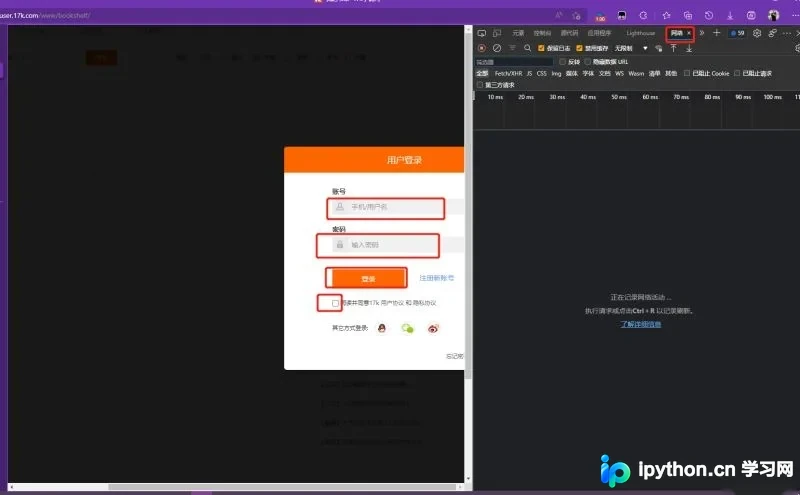800x495 pixels.
Task: Click the WeChat login icon
Action: click(407, 328)
